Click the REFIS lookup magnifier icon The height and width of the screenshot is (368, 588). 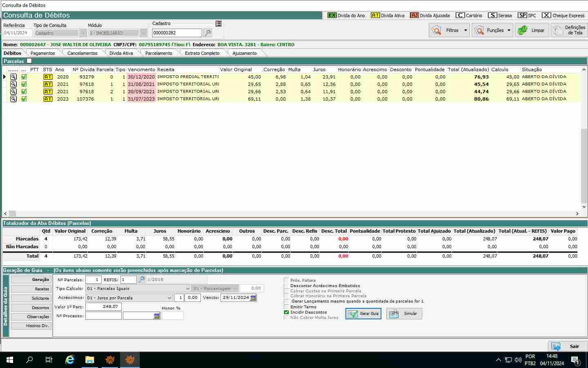[x=141, y=280]
